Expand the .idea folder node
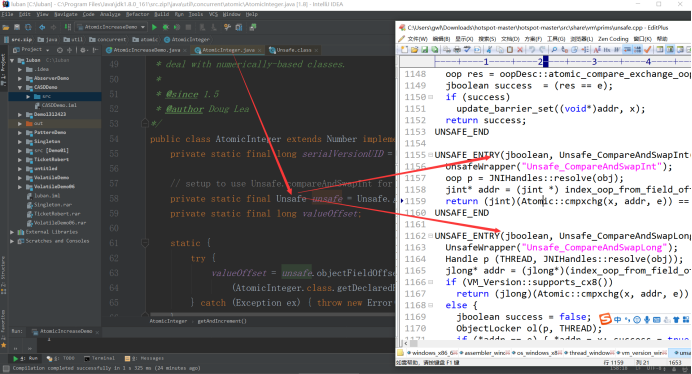The height and width of the screenshot is (374, 692). pyautogui.click(x=20, y=69)
